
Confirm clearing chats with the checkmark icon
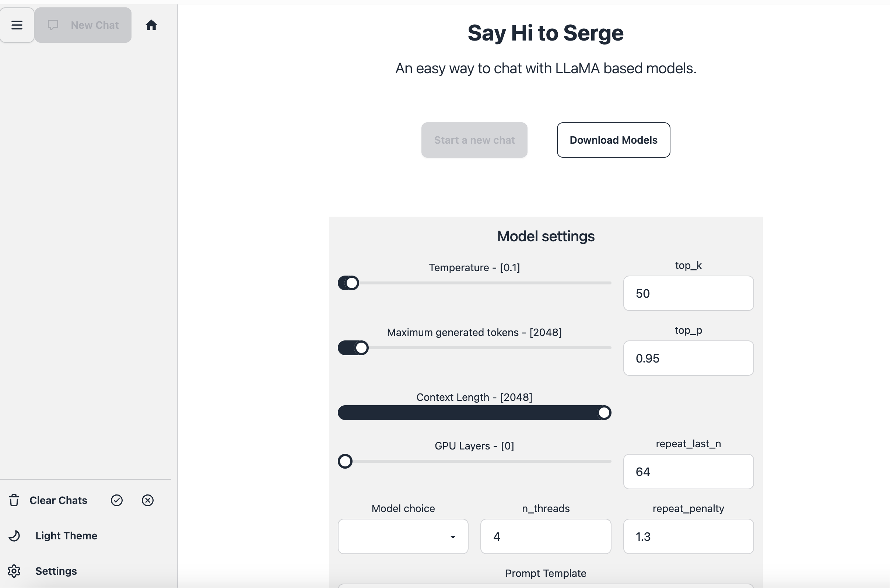tap(117, 500)
